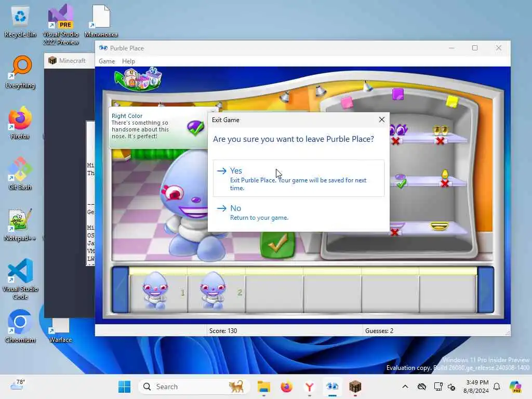Click the Right Color hint checkmark

point(195,128)
